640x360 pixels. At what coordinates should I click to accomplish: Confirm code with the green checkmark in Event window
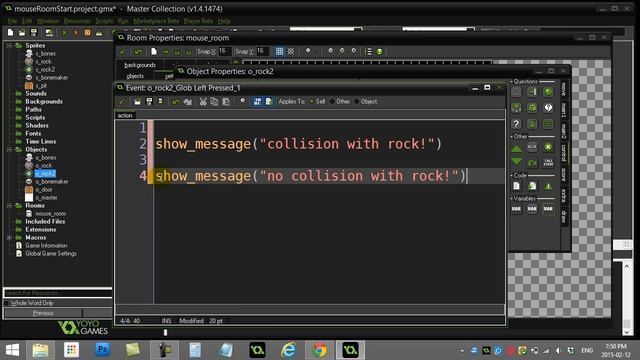(122, 102)
